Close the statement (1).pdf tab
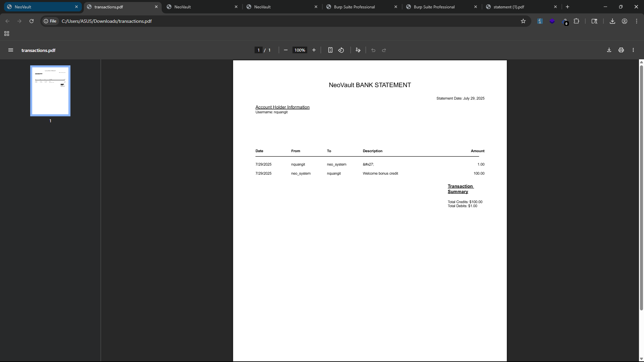Screen dimensions: 644x362 pyautogui.click(x=555, y=7)
